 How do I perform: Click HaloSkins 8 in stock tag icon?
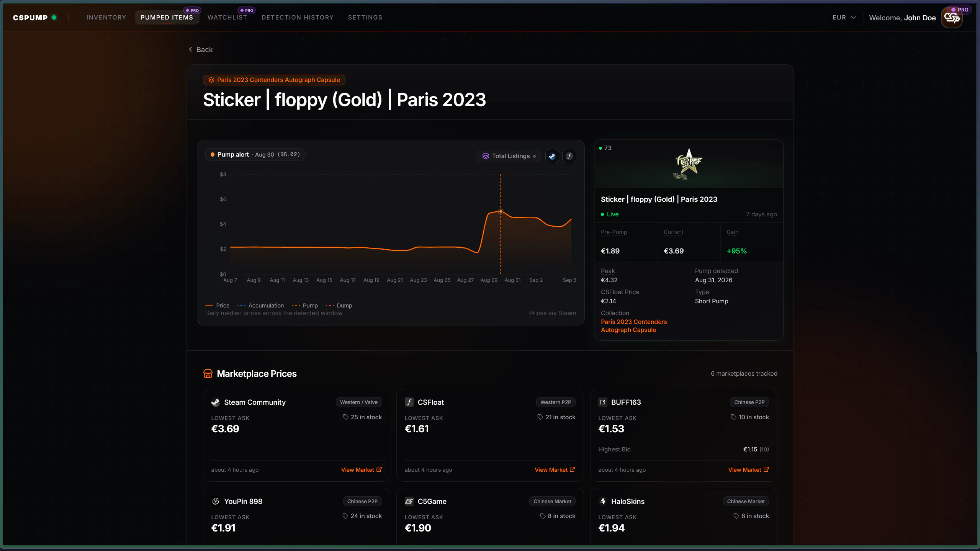pyautogui.click(x=736, y=516)
